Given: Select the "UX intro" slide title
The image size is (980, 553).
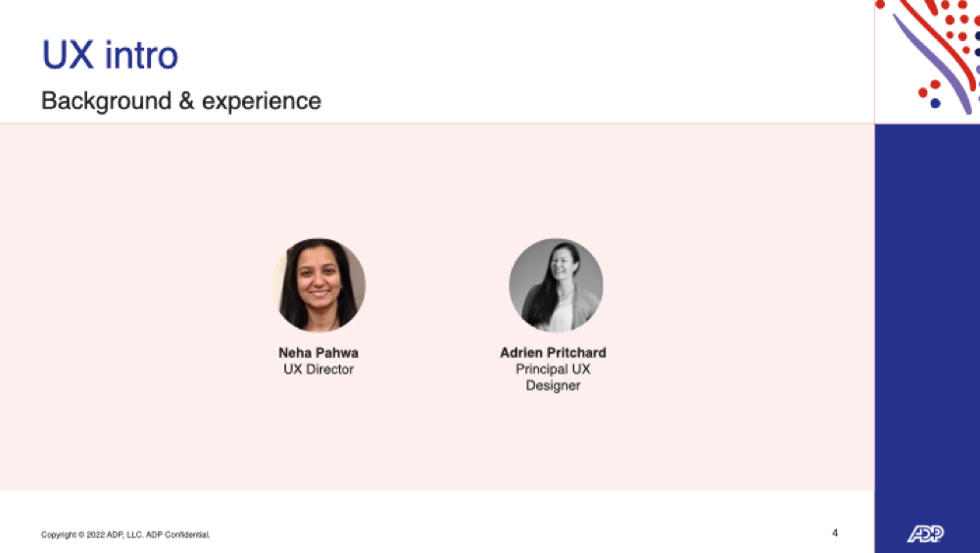Looking at the screenshot, I should click(110, 55).
